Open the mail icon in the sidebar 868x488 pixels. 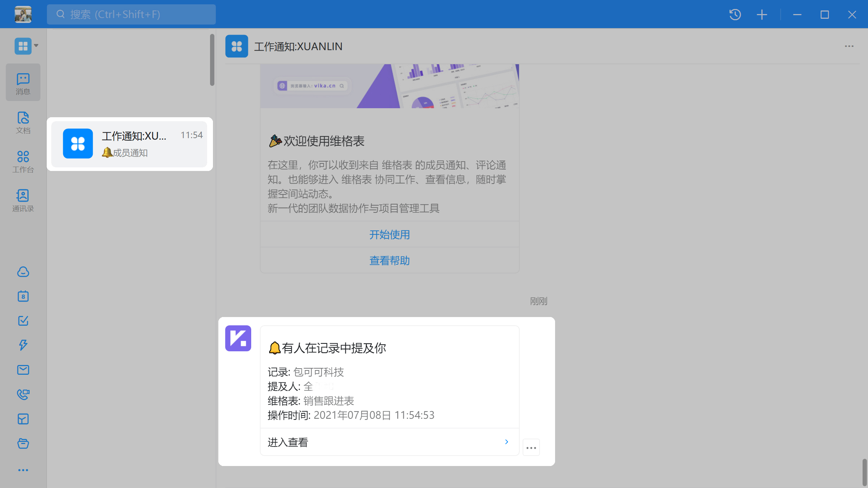pyautogui.click(x=23, y=370)
